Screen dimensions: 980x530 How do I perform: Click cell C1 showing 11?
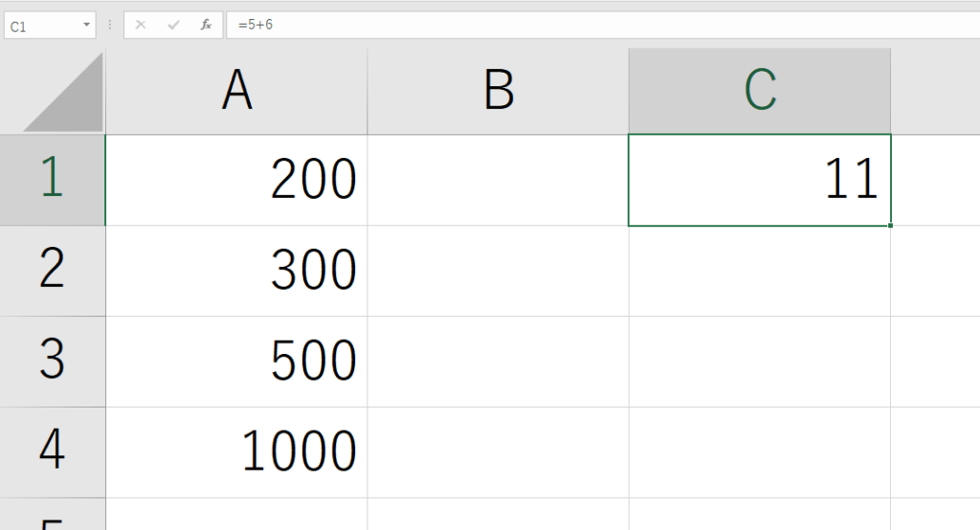[759, 180]
